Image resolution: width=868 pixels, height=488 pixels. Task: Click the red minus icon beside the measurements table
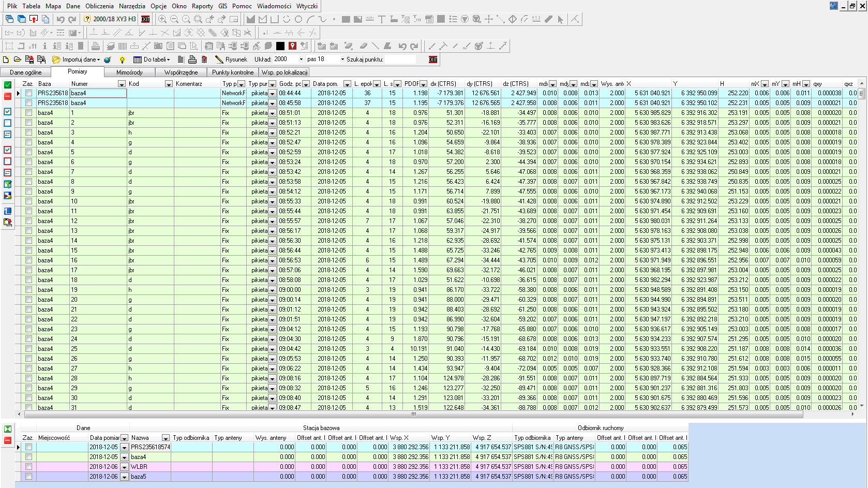(x=8, y=96)
